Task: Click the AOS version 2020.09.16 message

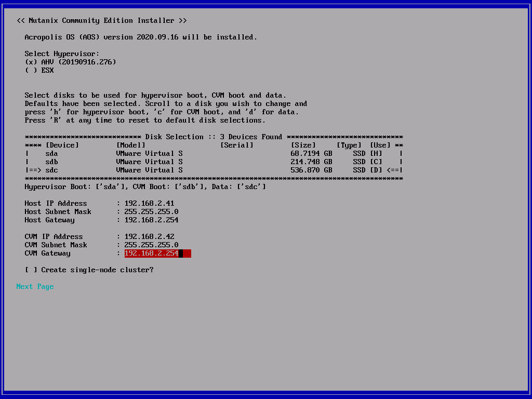Action: point(141,37)
